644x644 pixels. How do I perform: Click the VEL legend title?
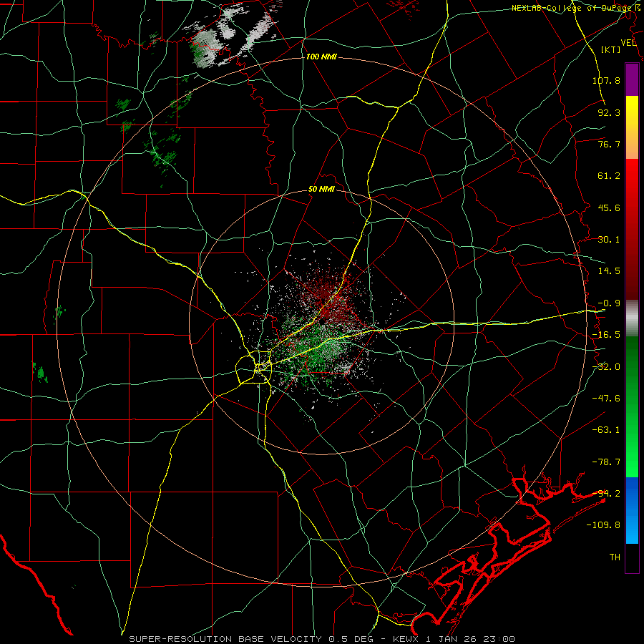coord(628,43)
